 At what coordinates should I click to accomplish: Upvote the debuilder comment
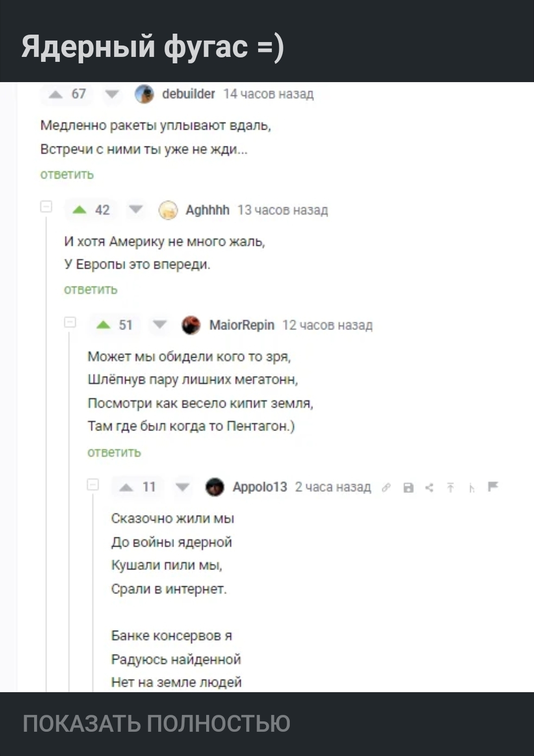(56, 94)
